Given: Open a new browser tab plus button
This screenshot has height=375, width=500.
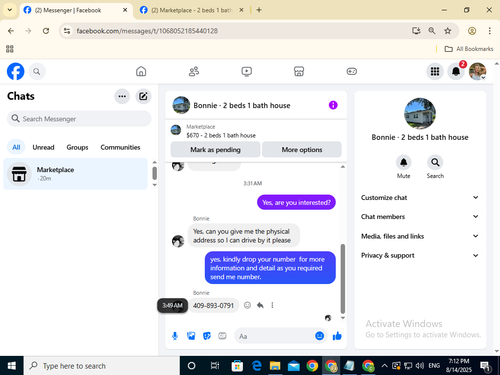Looking at the screenshot, I should [259, 10].
